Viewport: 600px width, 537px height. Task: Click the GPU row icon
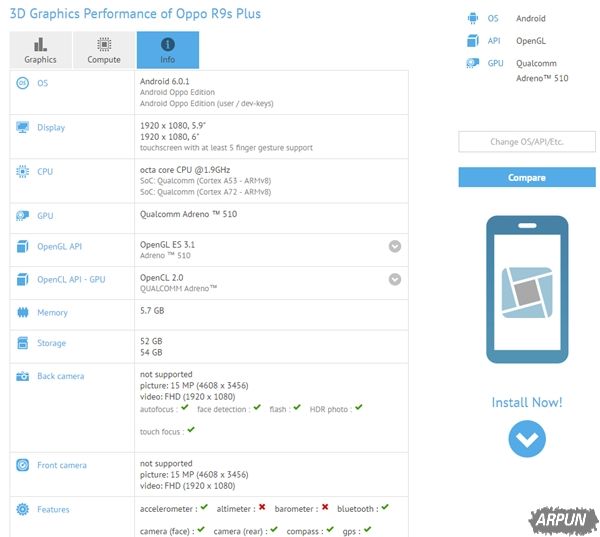23,215
